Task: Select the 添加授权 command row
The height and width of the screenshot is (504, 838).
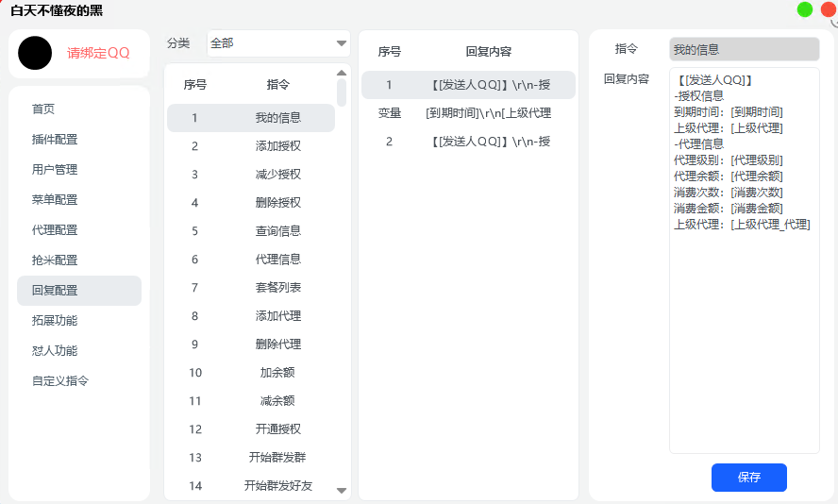Action: click(250, 146)
